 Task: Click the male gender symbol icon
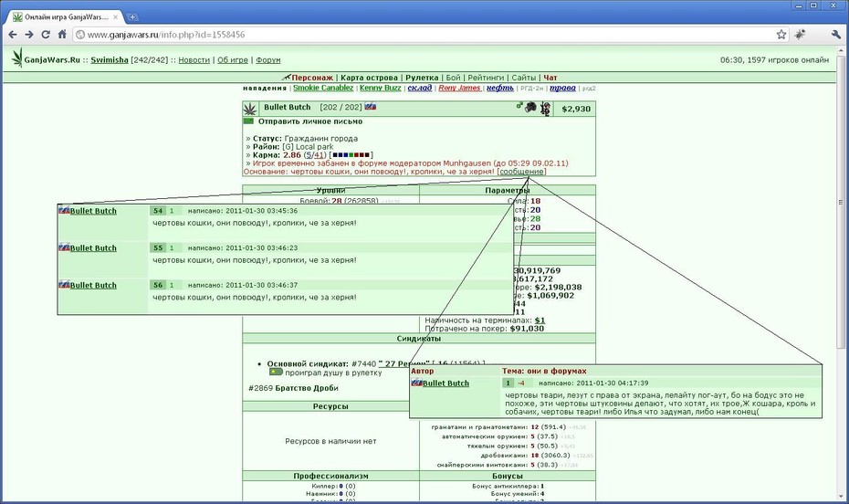coord(519,106)
